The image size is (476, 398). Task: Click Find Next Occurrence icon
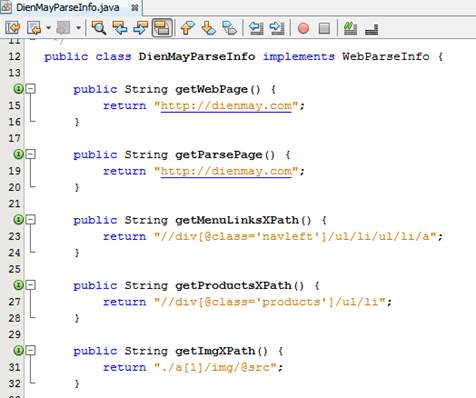(x=141, y=28)
